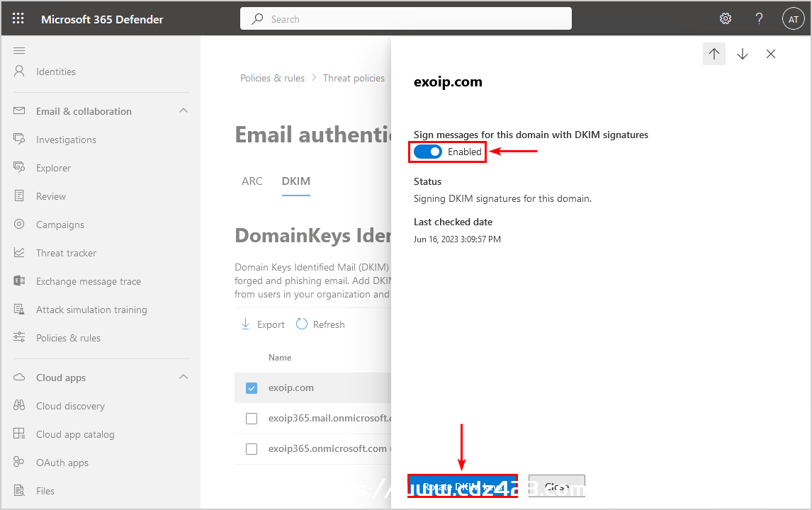812x510 pixels.
Task: Click the last checked date value
Action: pyautogui.click(x=457, y=239)
